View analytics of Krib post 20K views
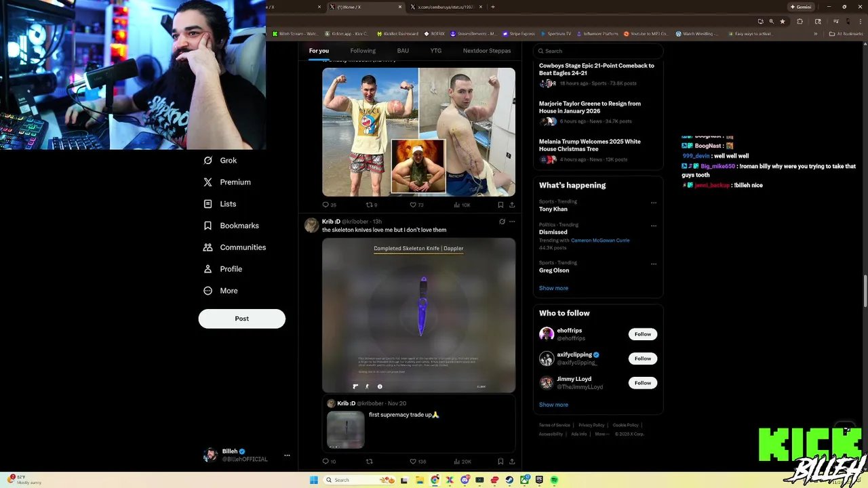The image size is (868, 488). tap(462, 462)
